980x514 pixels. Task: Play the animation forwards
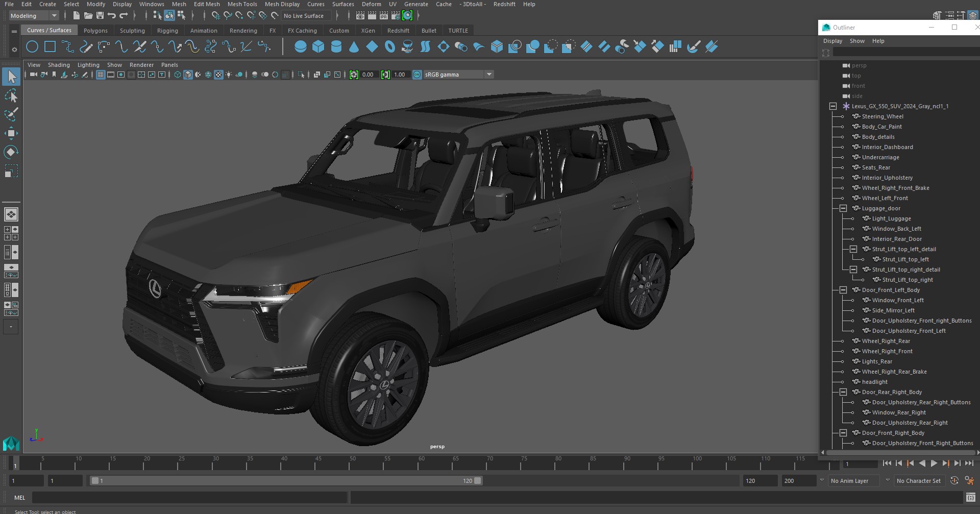pyautogui.click(x=934, y=463)
